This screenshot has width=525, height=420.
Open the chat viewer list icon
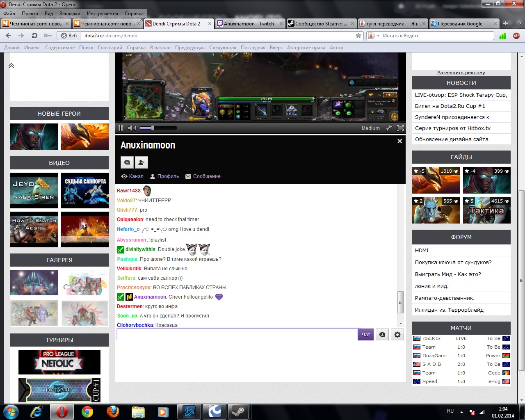382,335
